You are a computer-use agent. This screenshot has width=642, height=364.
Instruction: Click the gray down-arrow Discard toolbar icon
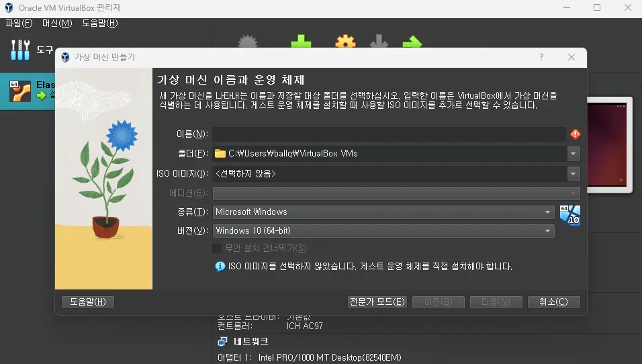tap(379, 42)
